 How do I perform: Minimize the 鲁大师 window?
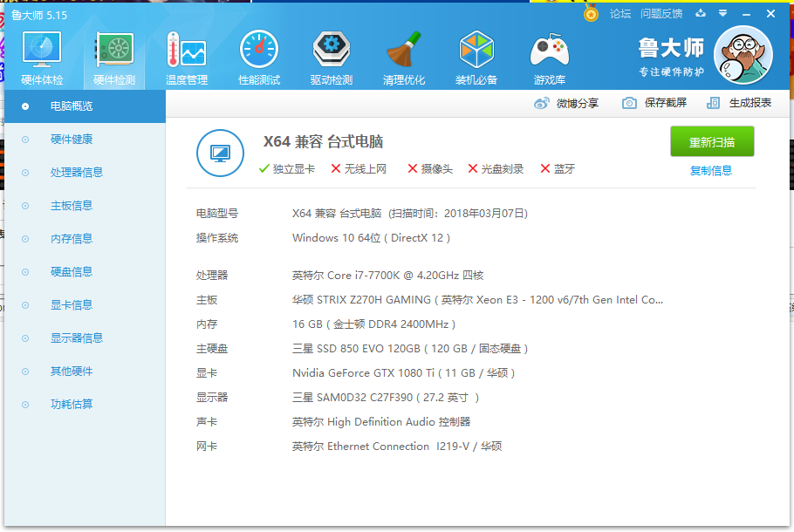pos(746,14)
